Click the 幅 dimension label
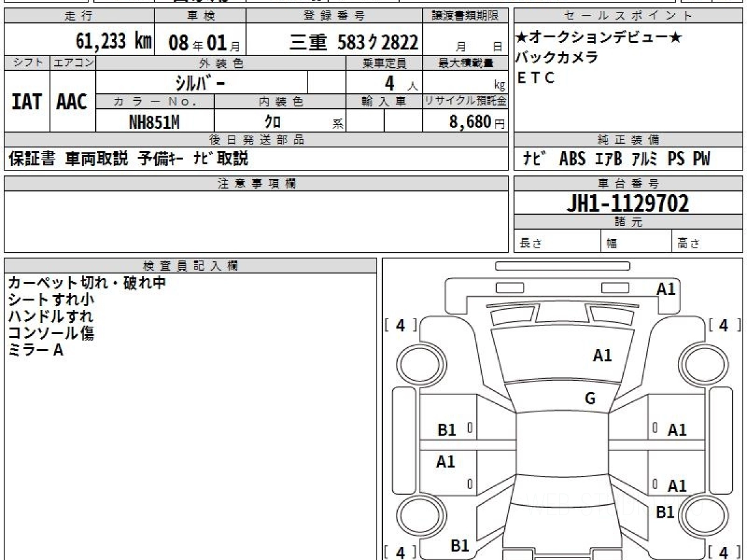747x560 pixels. tap(611, 243)
